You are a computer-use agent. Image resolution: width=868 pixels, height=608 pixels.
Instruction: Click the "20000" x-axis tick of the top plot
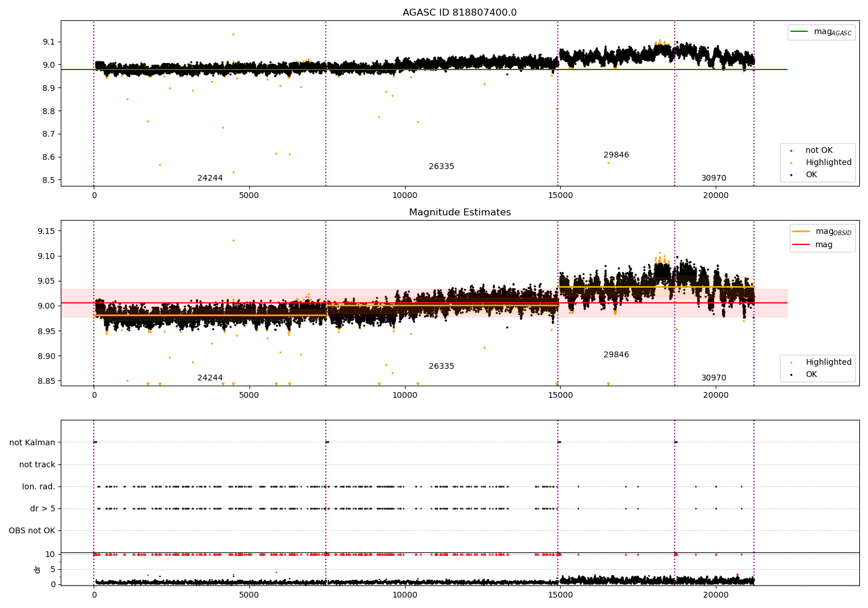716,196
